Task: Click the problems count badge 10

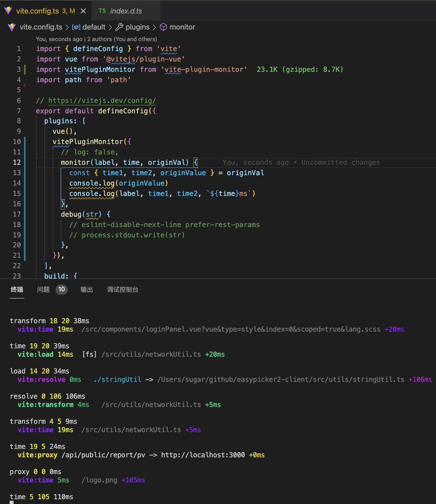Action: point(61,289)
